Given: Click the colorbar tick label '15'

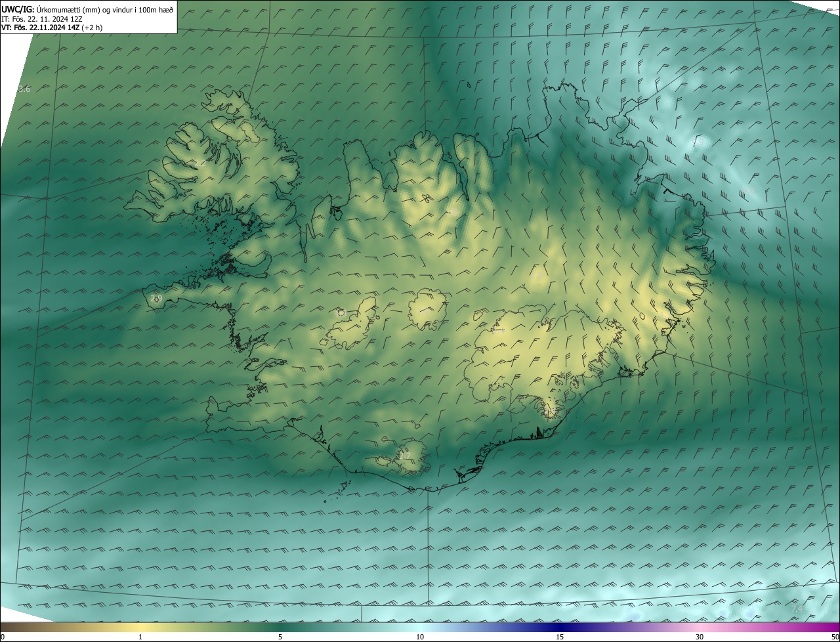Looking at the screenshot, I should pyautogui.click(x=560, y=637).
